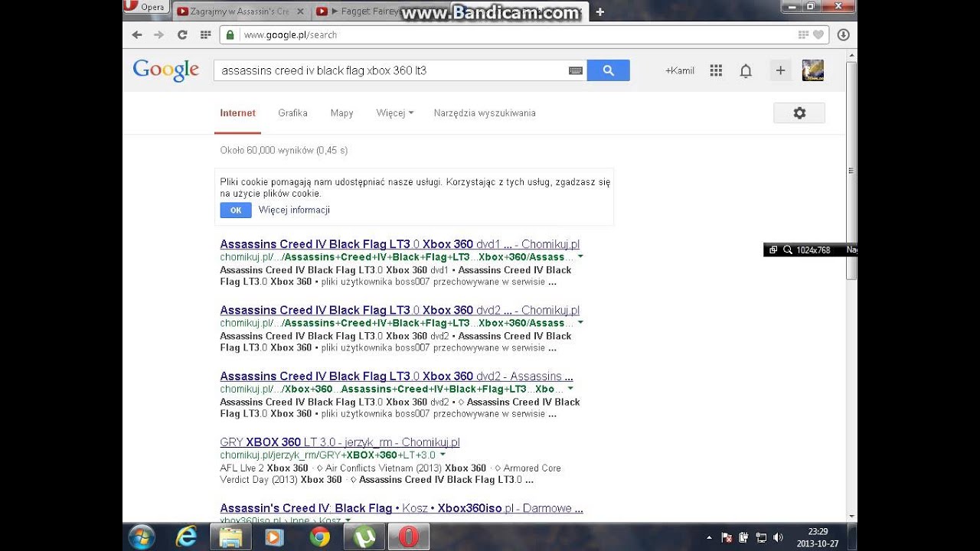Open the Speed Dial grid
This screenshot has width=980, height=551.
205,34
